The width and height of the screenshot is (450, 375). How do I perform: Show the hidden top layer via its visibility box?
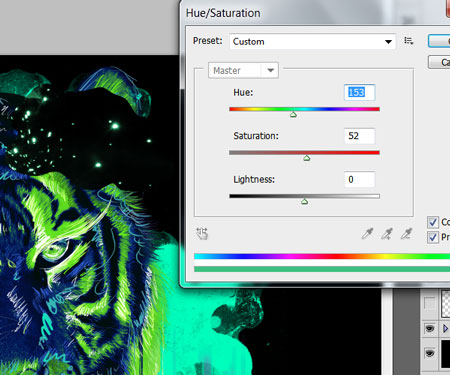point(430,303)
